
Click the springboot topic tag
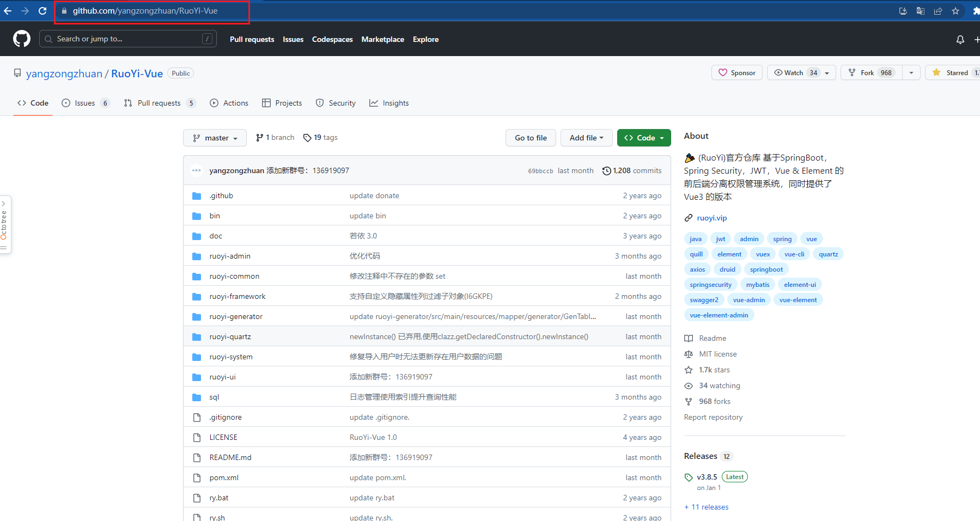coord(766,269)
